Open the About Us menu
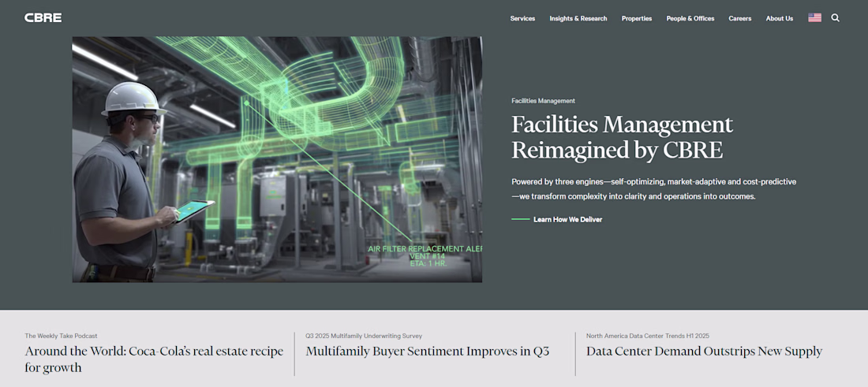Viewport: 868px width, 387px height. [780, 18]
